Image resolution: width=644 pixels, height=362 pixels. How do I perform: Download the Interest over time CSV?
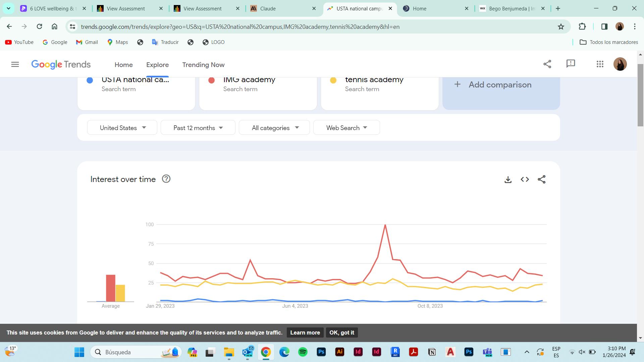[508, 180]
